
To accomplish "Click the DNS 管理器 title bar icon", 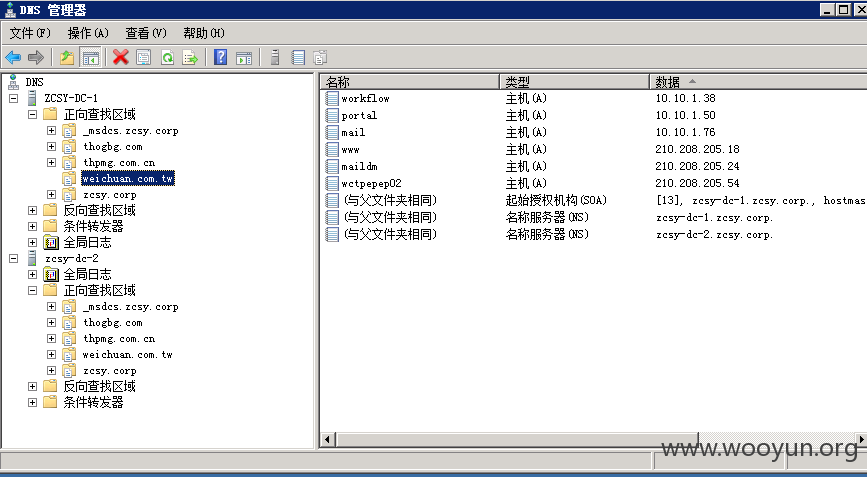I will (9, 9).
